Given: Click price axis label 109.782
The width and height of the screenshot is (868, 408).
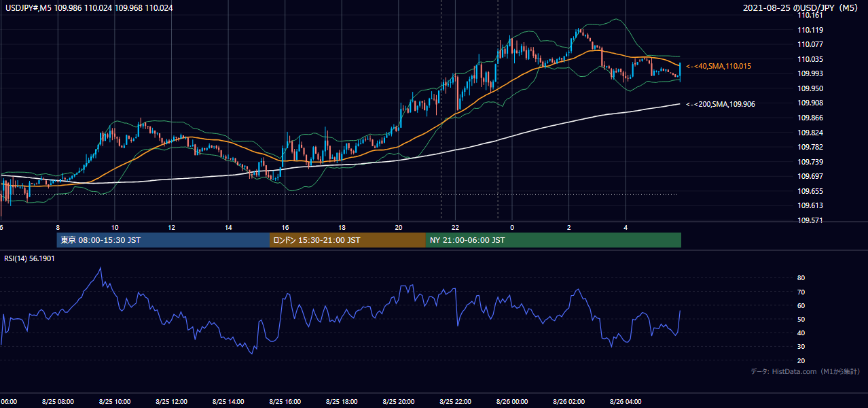Looking at the screenshot, I should point(810,147).
